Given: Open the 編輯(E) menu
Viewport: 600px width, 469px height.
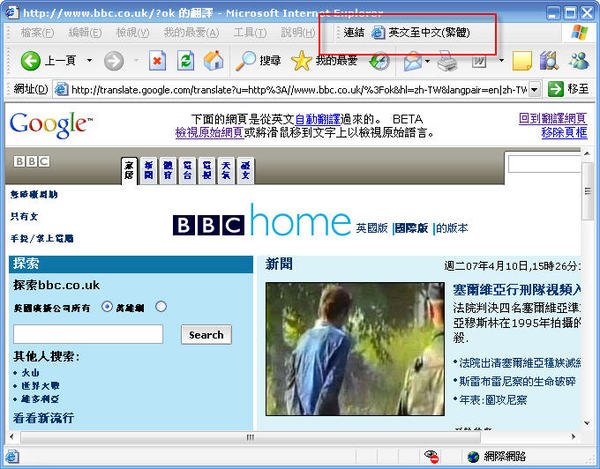Looking at the screenshot, I should [x=85, y=33].
